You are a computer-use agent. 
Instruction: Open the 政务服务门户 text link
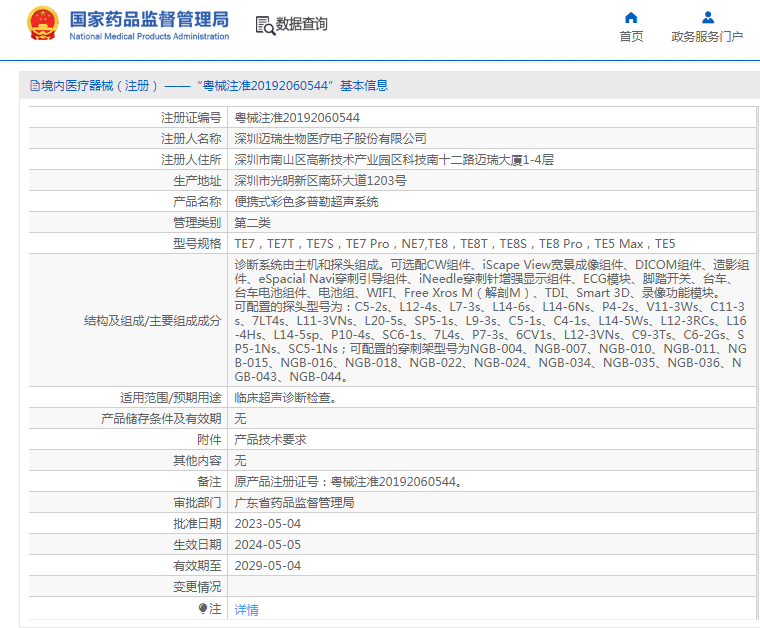(x=707, y=37)
